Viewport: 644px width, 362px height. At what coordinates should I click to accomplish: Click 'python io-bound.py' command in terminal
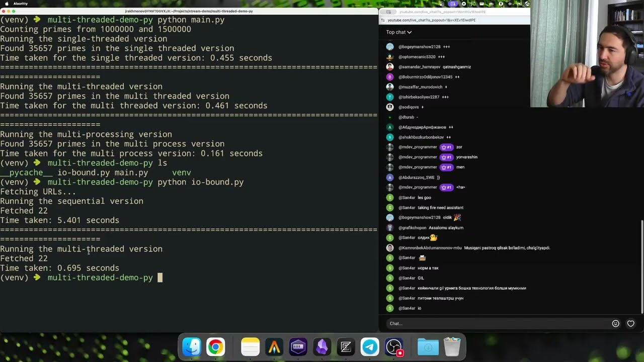(201, 182)
